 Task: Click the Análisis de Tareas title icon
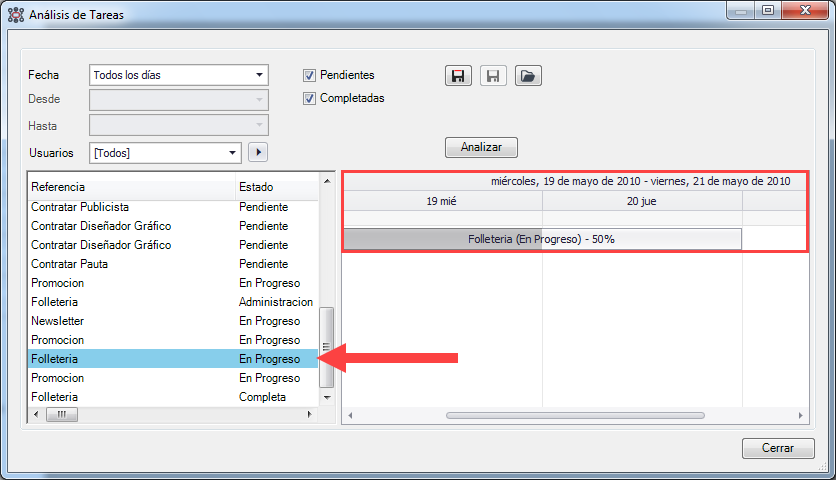coord(16,15)
